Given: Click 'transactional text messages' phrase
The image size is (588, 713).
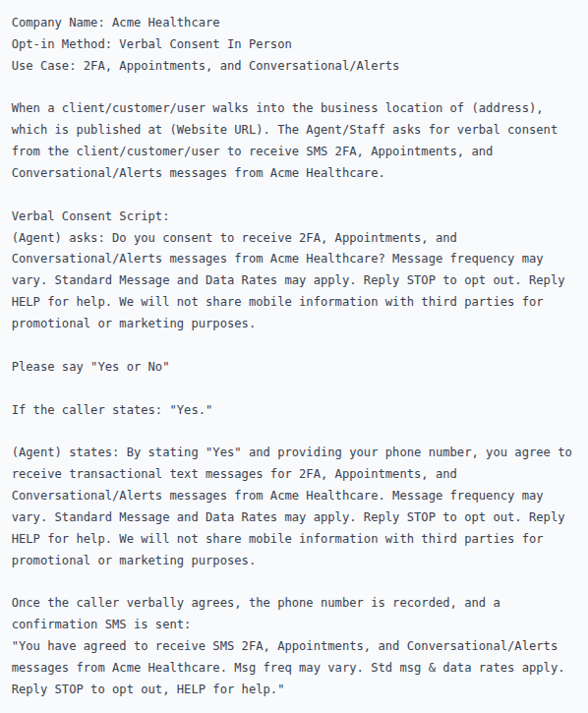Looking at the screenshot, I should point(165,474).
